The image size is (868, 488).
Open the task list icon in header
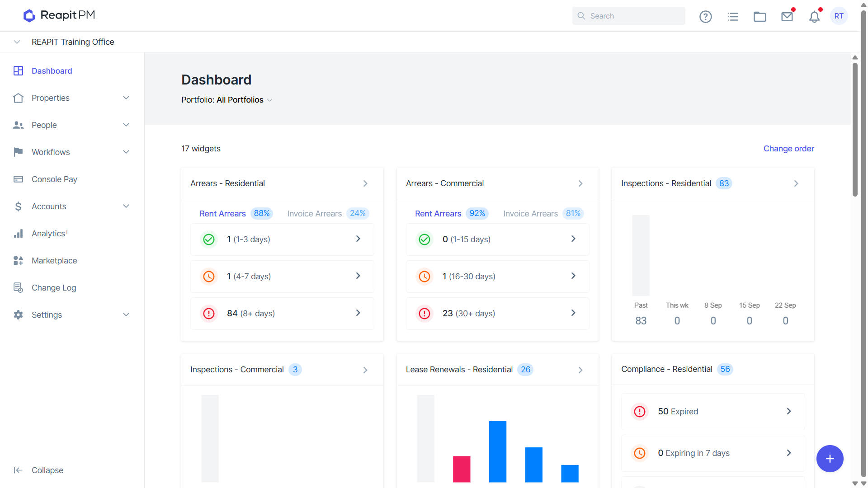pyautogui.click(x=732, y=17)
